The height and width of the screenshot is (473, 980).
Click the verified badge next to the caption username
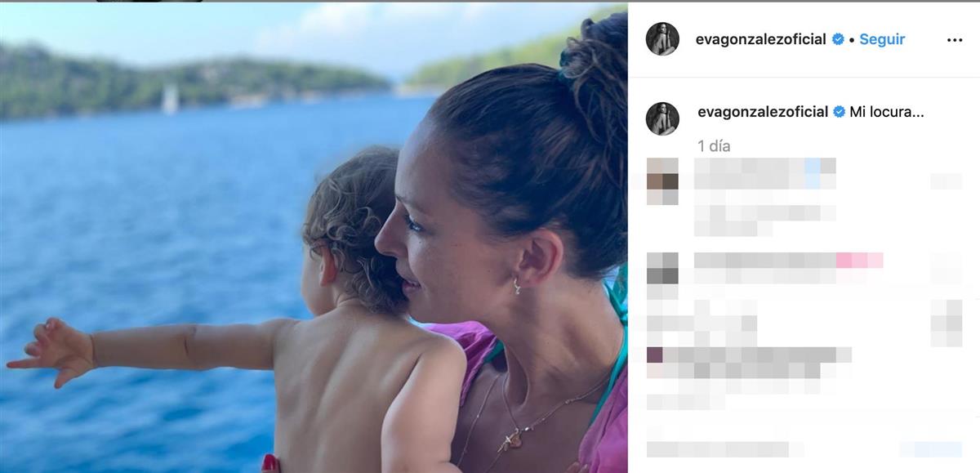click(x=839, y=112)
